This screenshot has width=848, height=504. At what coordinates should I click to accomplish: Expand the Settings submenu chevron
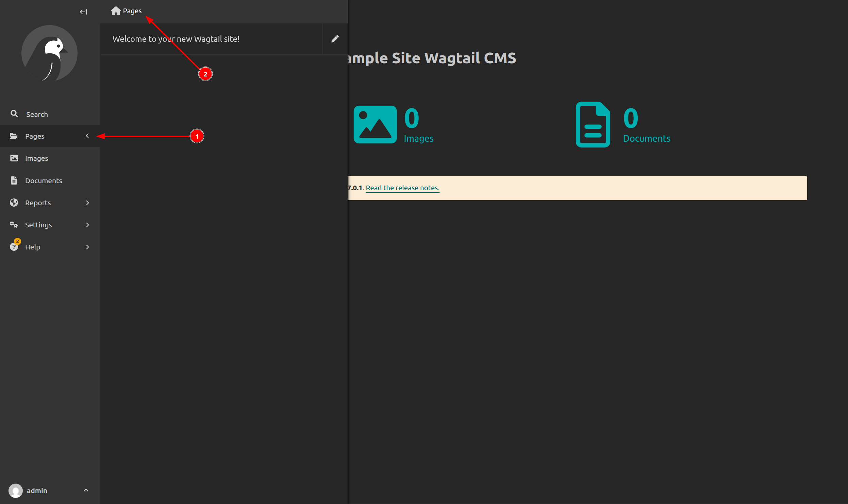pos(87,225)
